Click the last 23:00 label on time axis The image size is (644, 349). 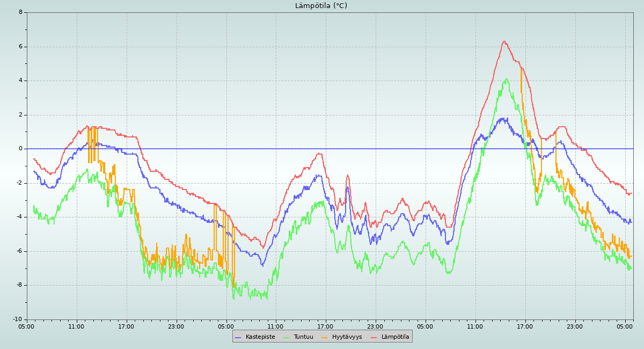pyautogui.click(x=575, y=326)
